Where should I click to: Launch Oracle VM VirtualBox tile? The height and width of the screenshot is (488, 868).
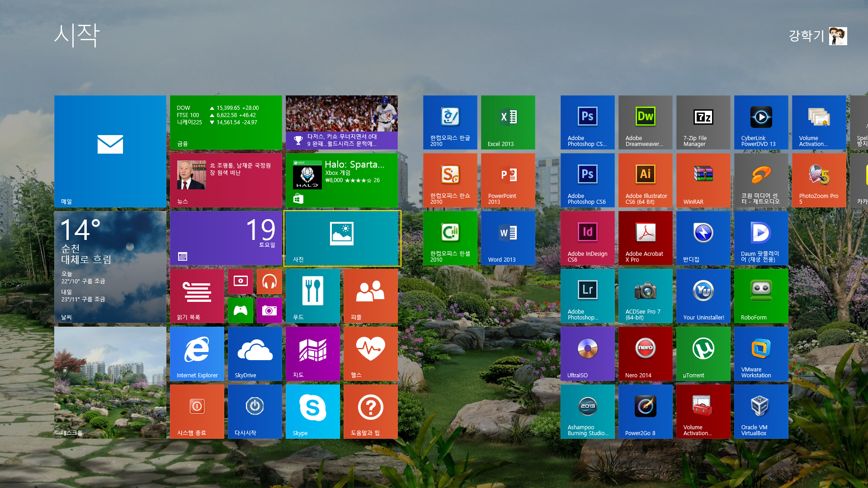pyautogui.click(x=761, y=412)
